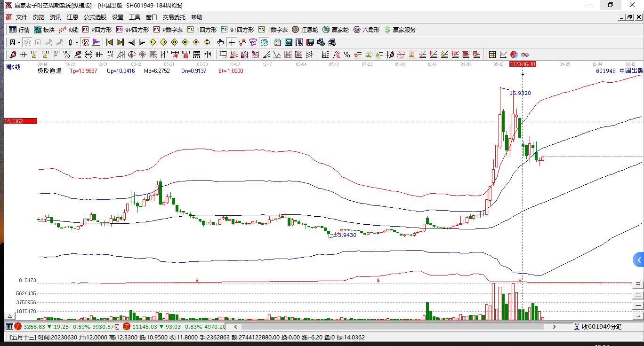Open the calendar icon
Image resolution: width=644 pixels, height=346 pixels.
pos(278,42)
